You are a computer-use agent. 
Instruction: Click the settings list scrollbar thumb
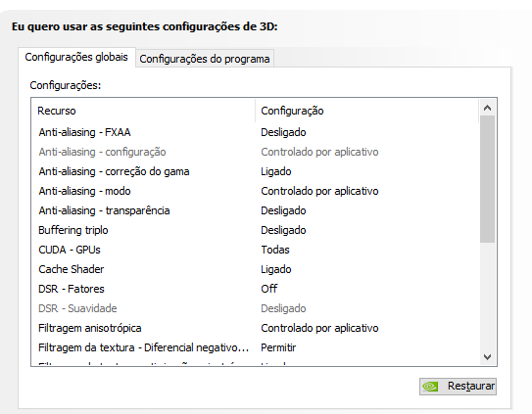[x=488, y=179]
